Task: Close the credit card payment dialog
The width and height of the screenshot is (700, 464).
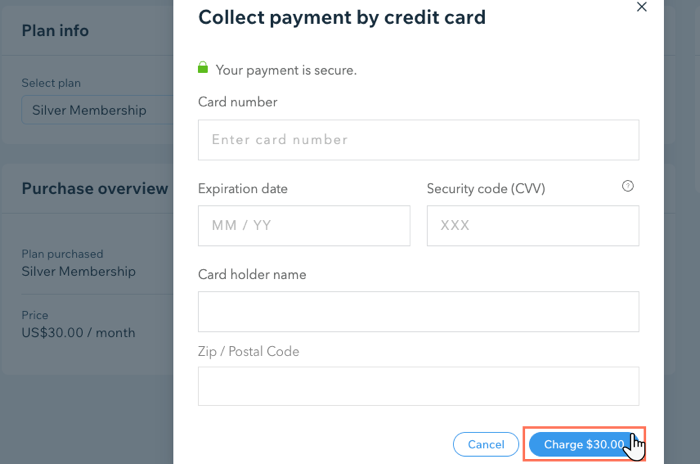Action: point(642,7)
